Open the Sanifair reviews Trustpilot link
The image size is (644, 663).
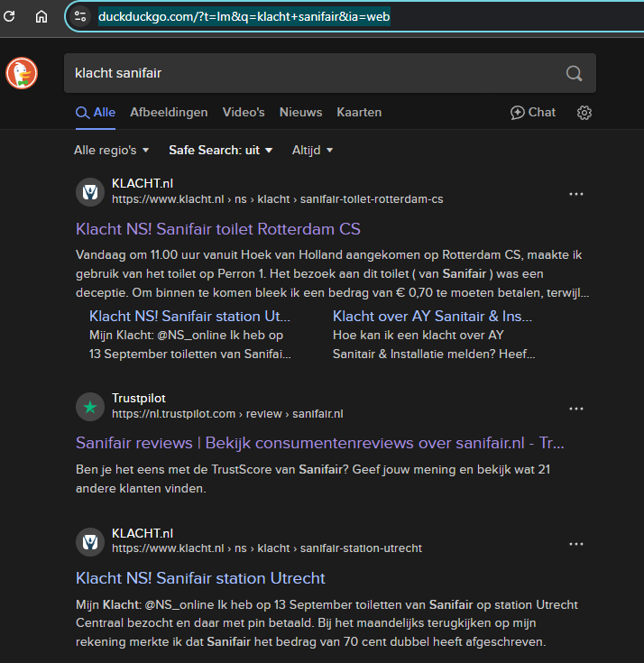click(x=319, y=443)
